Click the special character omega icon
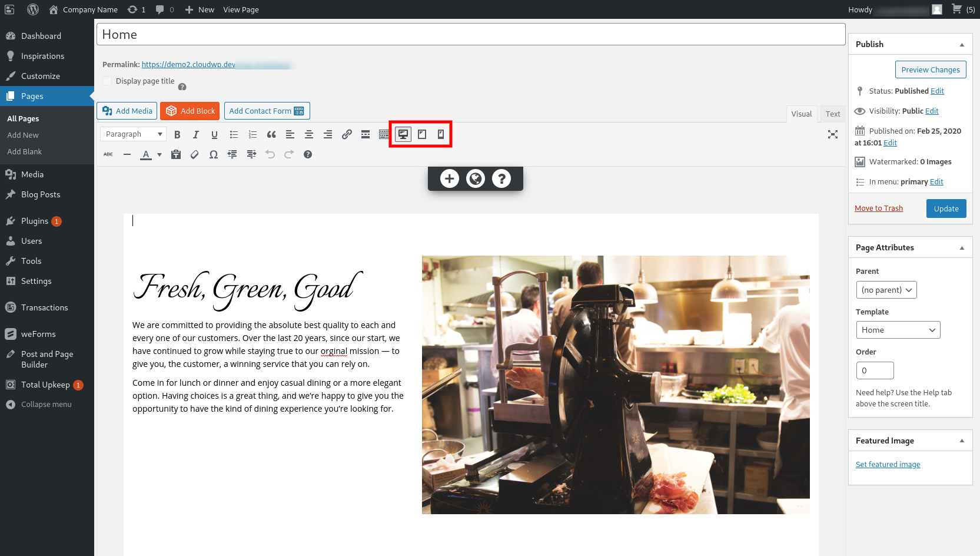This screenshot has width=980, height=556. [214, 154]
